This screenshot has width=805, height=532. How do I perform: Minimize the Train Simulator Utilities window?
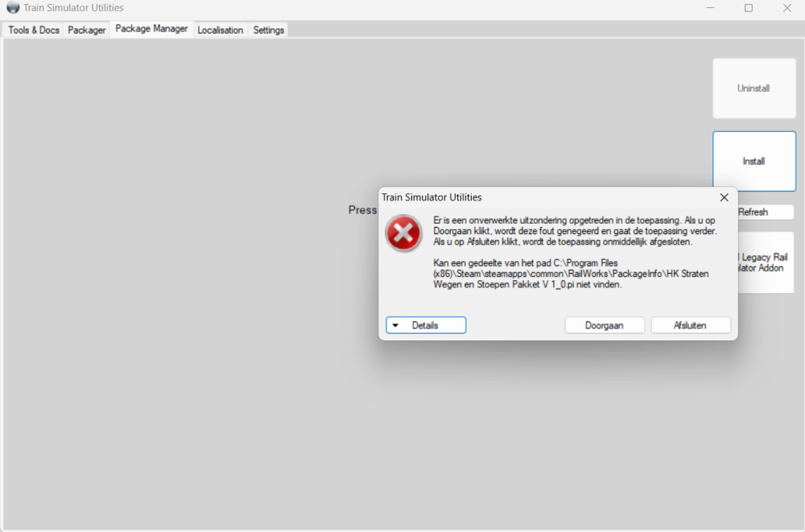tap(710, 8)
